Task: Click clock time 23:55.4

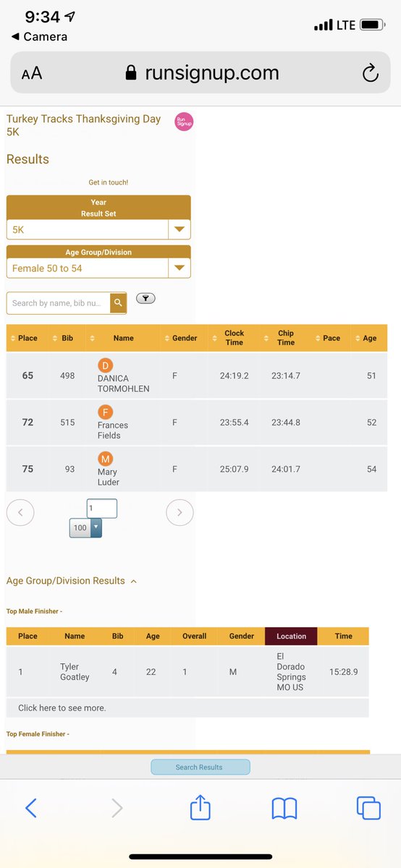Action: point(235,422)
